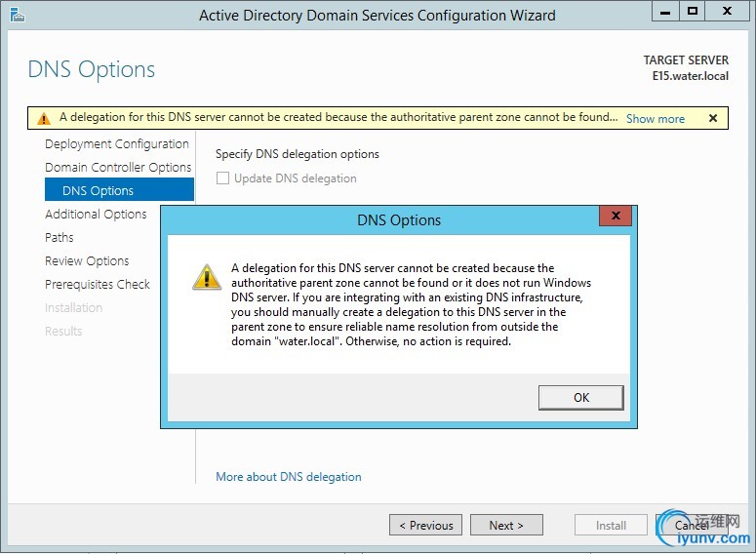The height and width of the screenshot is (554, 756).
Task: Click the disabled Install button
Action: point(611,525)
